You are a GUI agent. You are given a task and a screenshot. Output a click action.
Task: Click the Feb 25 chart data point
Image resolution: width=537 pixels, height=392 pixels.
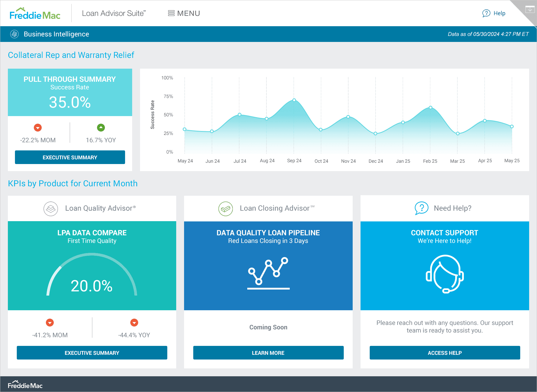click(430, 107)
